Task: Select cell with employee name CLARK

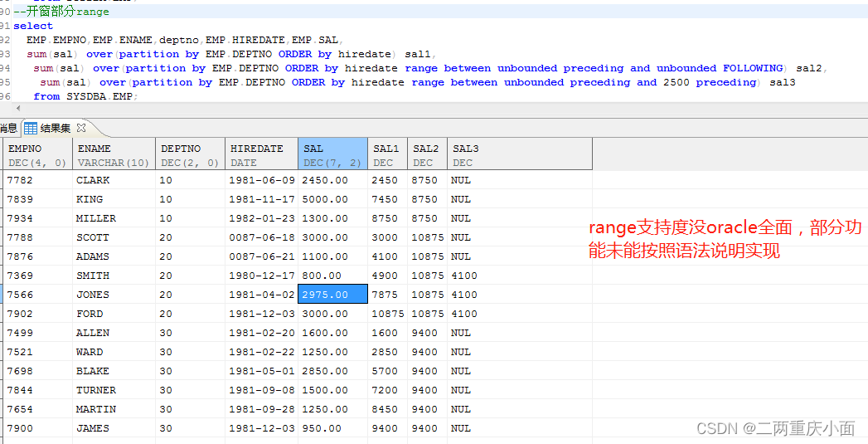Action: pos(114,180)
